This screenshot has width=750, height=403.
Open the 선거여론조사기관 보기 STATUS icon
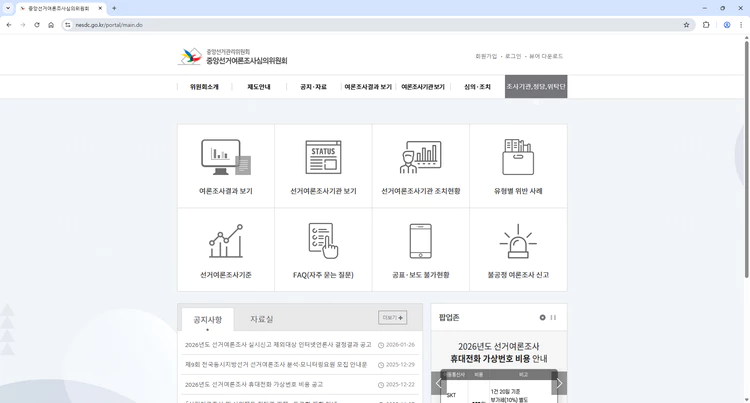[x=323, y=157]
